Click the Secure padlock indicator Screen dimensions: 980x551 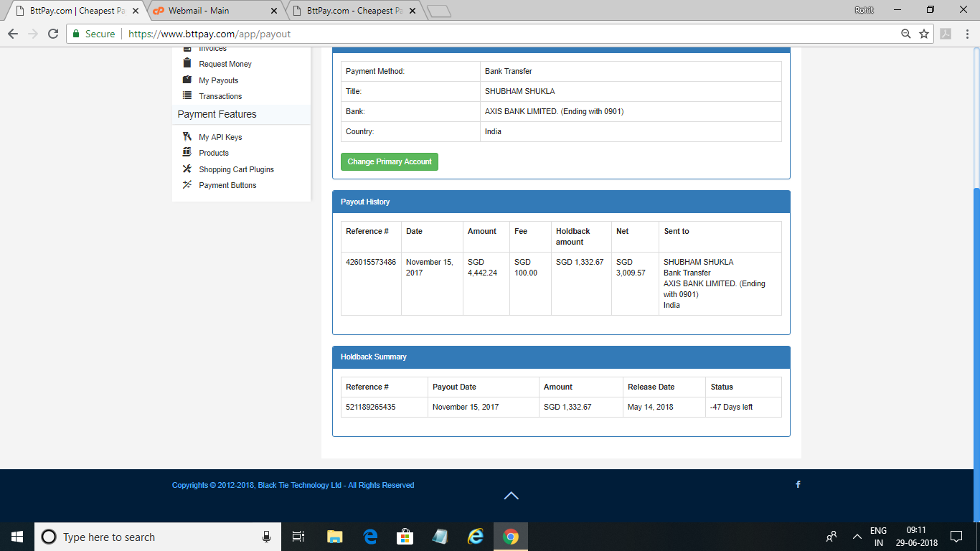coord(94,34)
